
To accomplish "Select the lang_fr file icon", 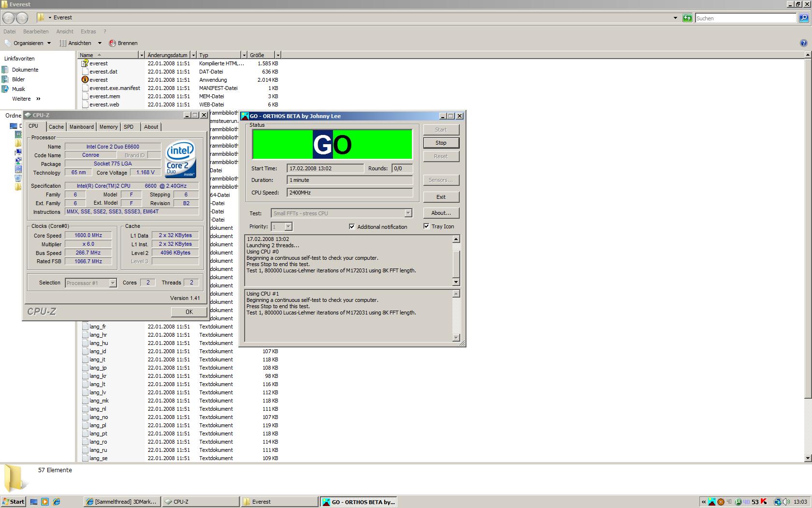I will coord(85,327).
